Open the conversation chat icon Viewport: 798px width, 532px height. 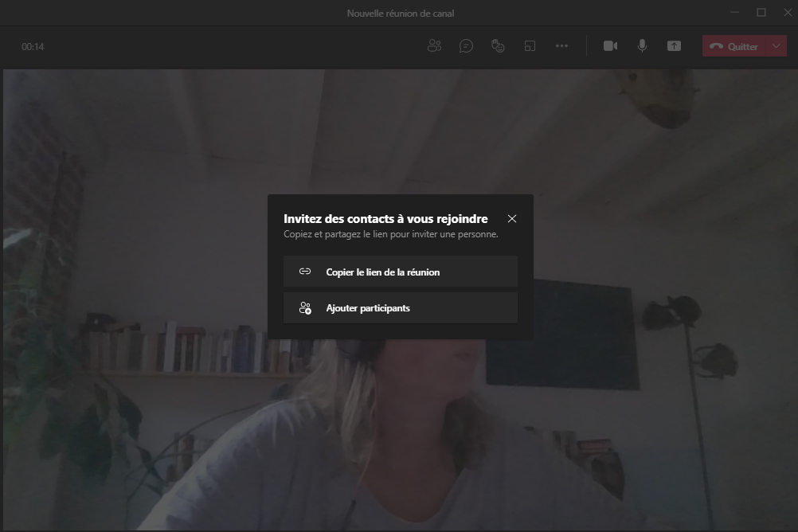pos(466,46)
